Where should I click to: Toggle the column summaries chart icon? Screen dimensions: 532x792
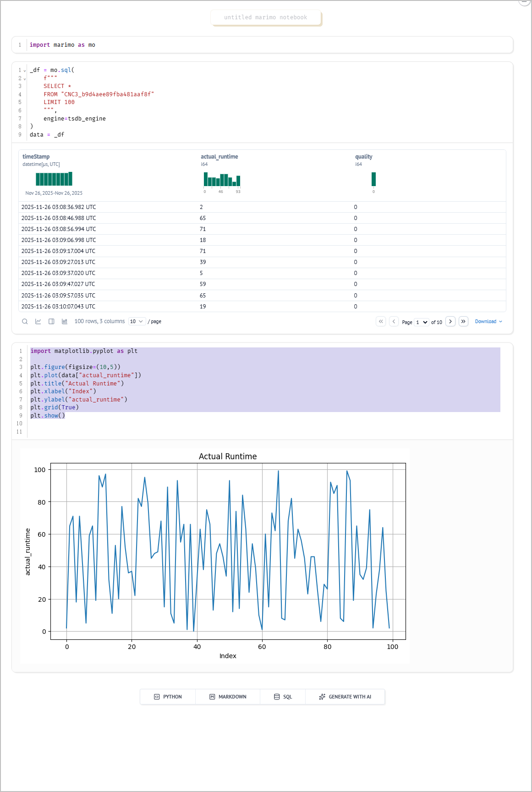(65, 321)
